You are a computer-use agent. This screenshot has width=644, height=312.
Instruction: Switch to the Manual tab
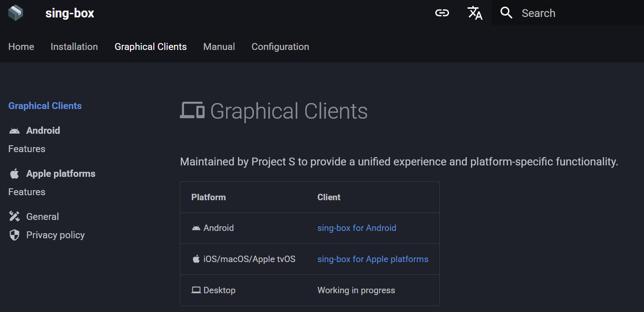click(219, 47)
